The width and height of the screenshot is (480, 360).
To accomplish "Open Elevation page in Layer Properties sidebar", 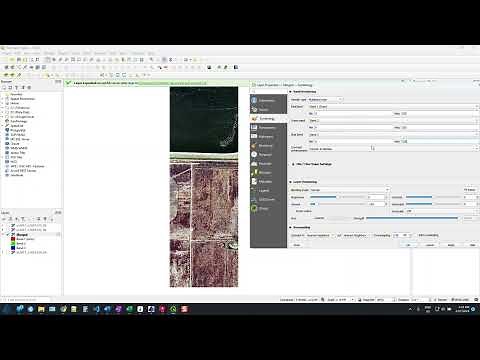I will pyautogui.click(x=268, y=173).
